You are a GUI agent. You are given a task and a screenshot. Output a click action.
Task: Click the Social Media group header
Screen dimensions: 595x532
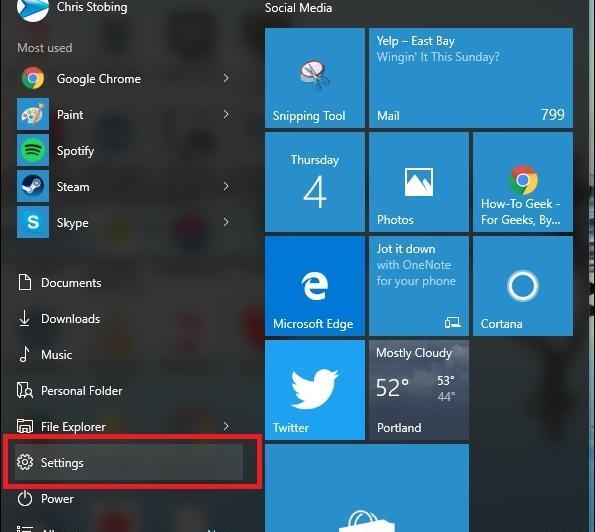pyautogui.click(x=298, y=8)
